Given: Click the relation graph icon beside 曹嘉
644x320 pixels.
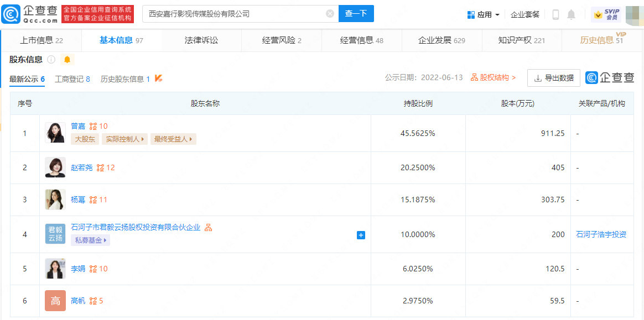Looking at the screenshot, I should pyautogui.click(x=93, y=126).
